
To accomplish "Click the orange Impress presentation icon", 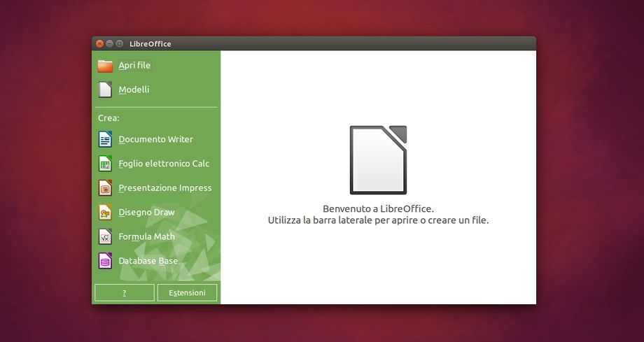I will pyautogui.click(x=105, y=188).
